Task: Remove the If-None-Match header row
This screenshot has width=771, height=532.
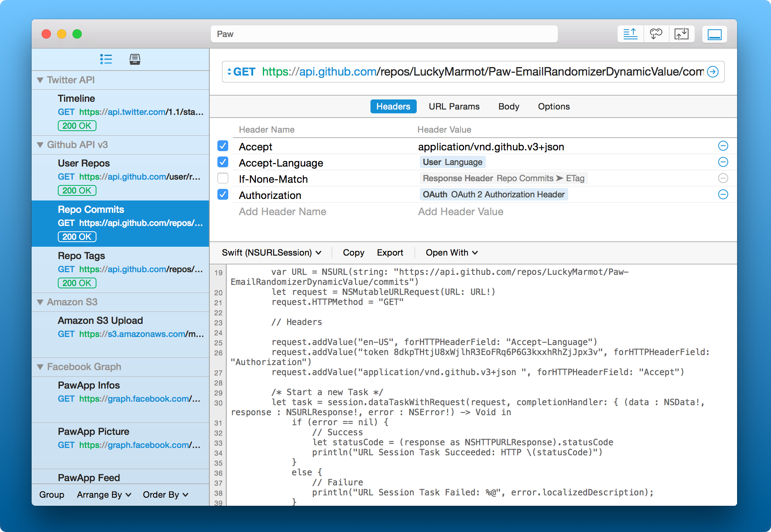Action: [x=723, y=178]
